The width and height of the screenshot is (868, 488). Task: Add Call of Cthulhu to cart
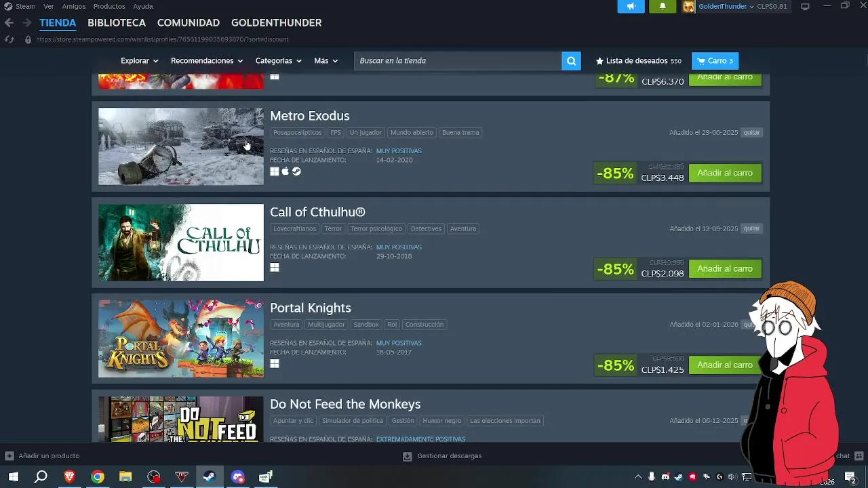(725, 269)
